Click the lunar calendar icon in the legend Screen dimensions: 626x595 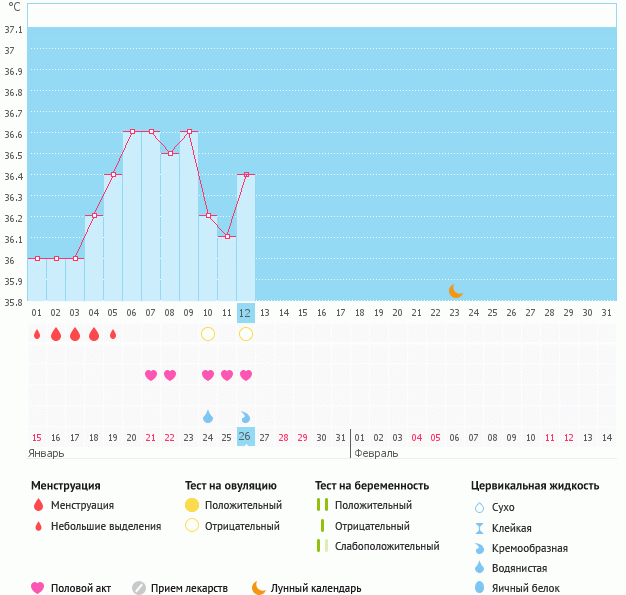[259, 588]
